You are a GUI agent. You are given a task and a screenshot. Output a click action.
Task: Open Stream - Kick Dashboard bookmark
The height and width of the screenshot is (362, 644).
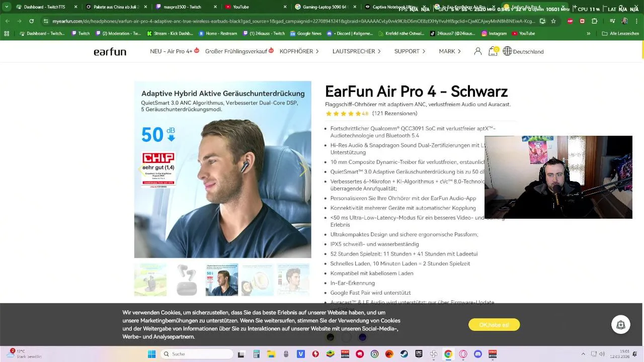tap(169, 33)
